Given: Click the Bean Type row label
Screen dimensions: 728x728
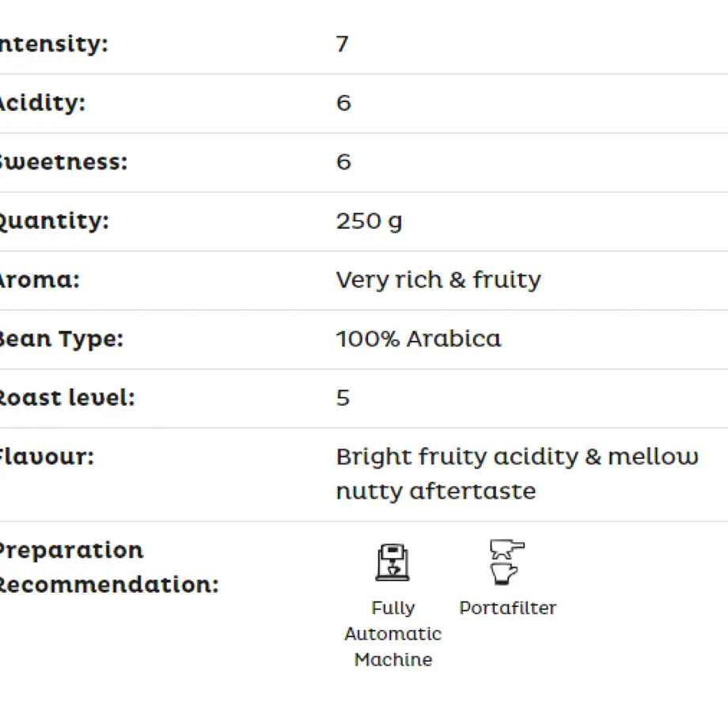Looking at the screenshot, I should pos(61,339).
